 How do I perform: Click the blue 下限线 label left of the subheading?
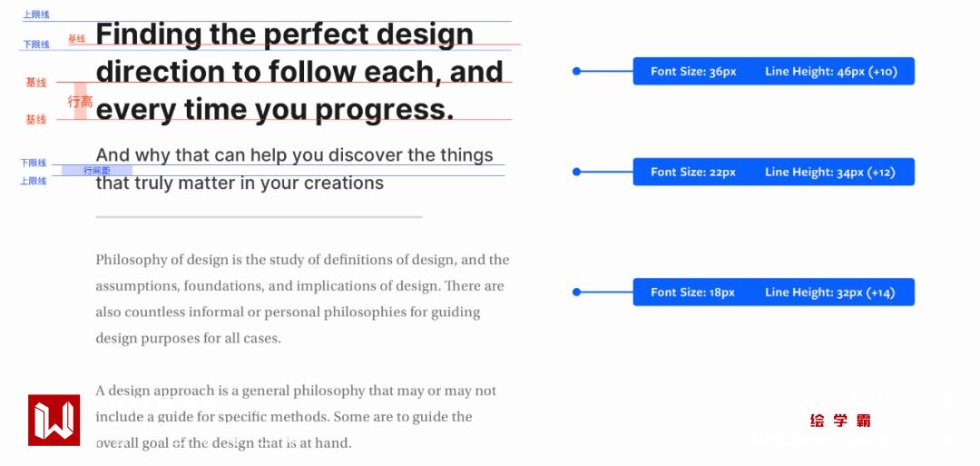click(34, 163)
